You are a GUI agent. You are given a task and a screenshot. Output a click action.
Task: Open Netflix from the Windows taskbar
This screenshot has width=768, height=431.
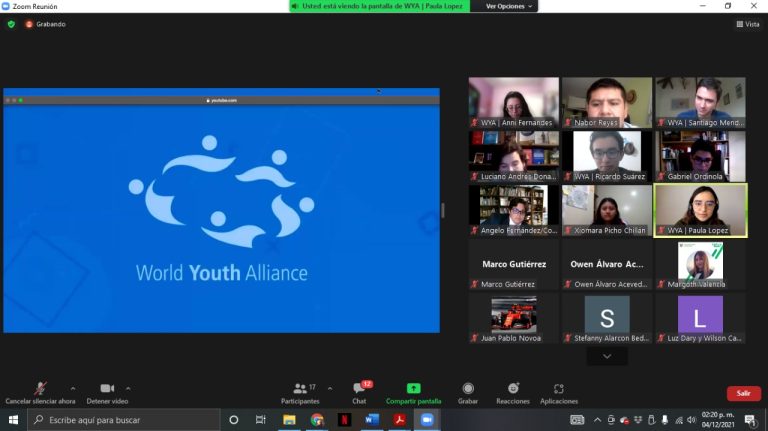tap(344, 420)
